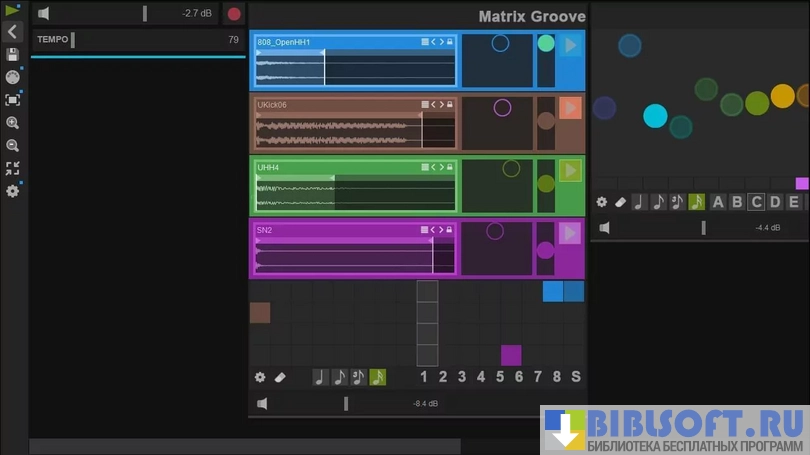Go to the next sample on UKick06 track
810x455 pixels.
[441, 105]
